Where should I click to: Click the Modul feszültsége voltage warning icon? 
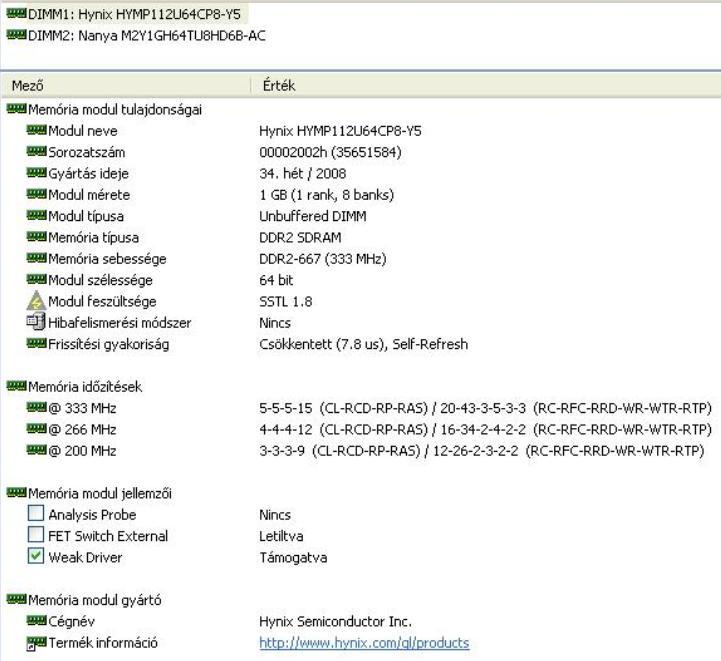point(36,301)
